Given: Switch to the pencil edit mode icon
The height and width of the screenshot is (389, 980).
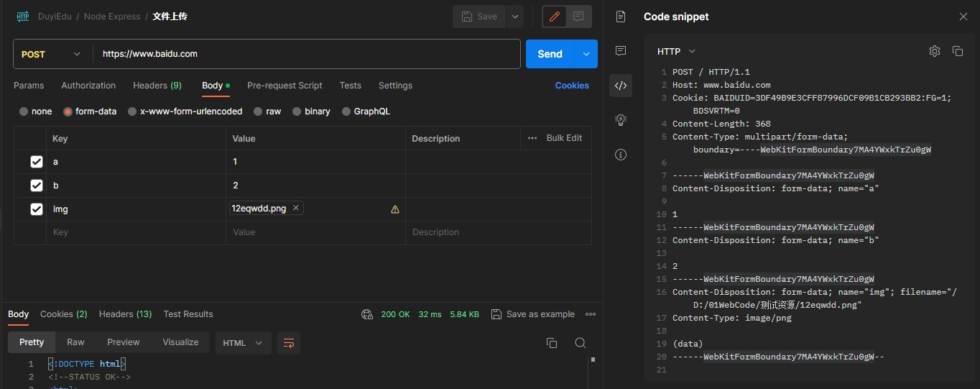Looking at the screenshot, I should click(555, 17).
